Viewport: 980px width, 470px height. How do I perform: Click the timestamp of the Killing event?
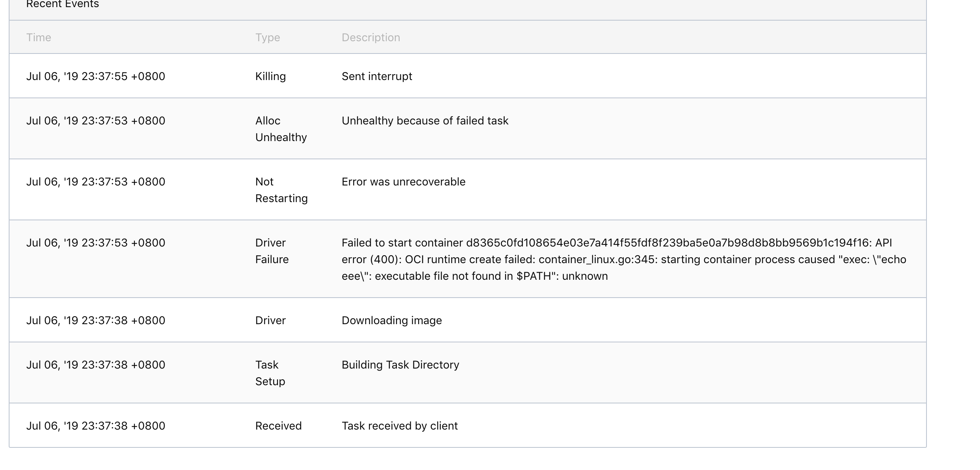click(96, 76)
